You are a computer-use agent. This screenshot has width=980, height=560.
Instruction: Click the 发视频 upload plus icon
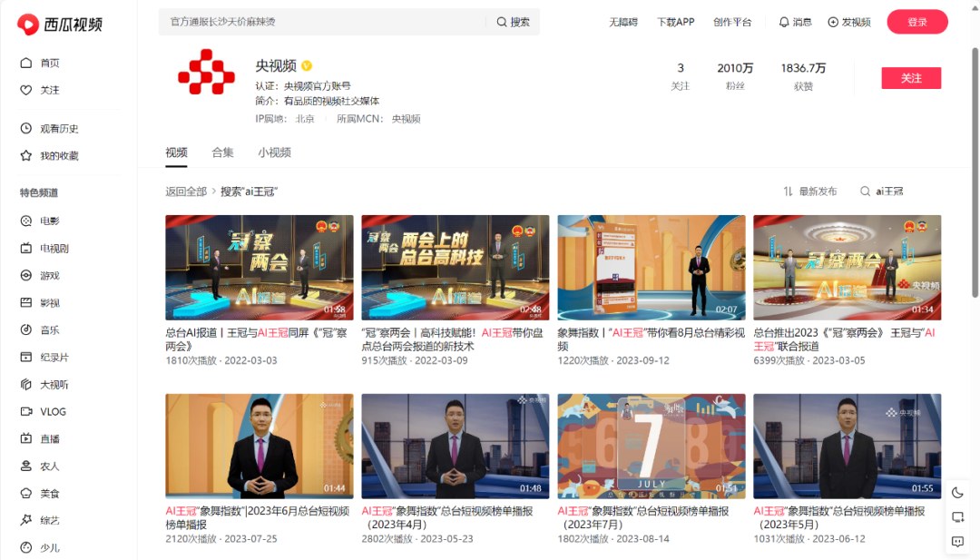pos(832,22)
